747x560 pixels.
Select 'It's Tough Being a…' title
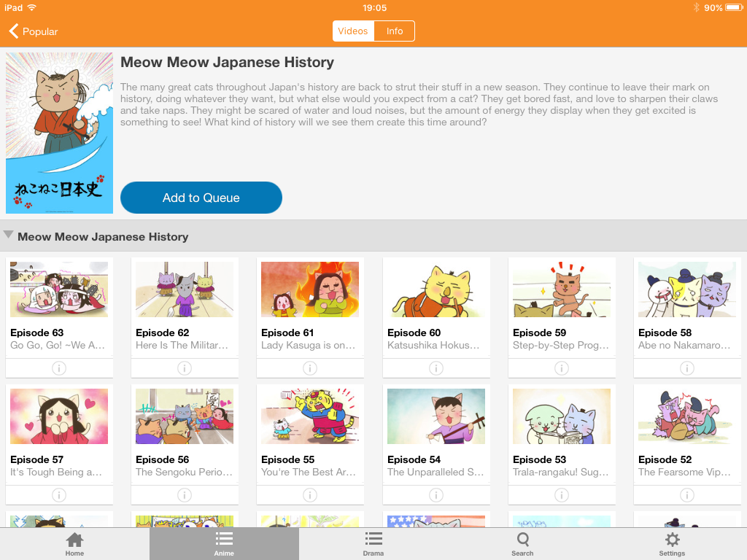(56, 472)
